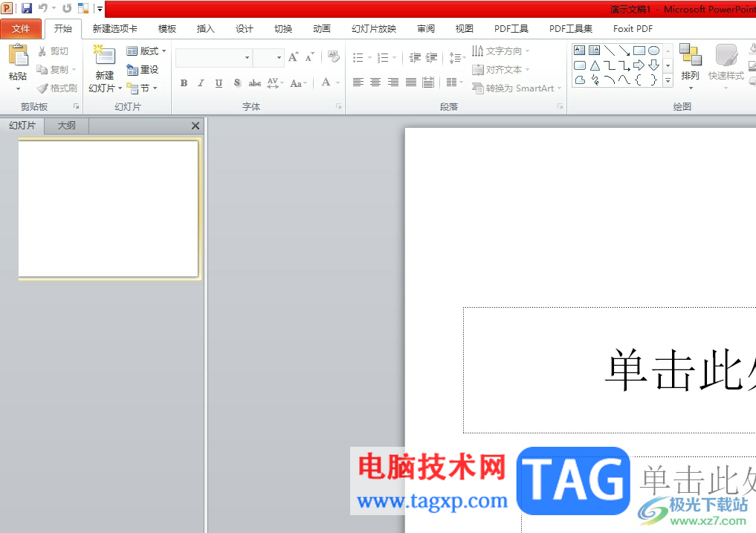Image resolution: width=756 pixels, height=533 pixels.
Task: Click 对齐文本 Align Text button
Action: pyautogui.click(x=500, y=70)
